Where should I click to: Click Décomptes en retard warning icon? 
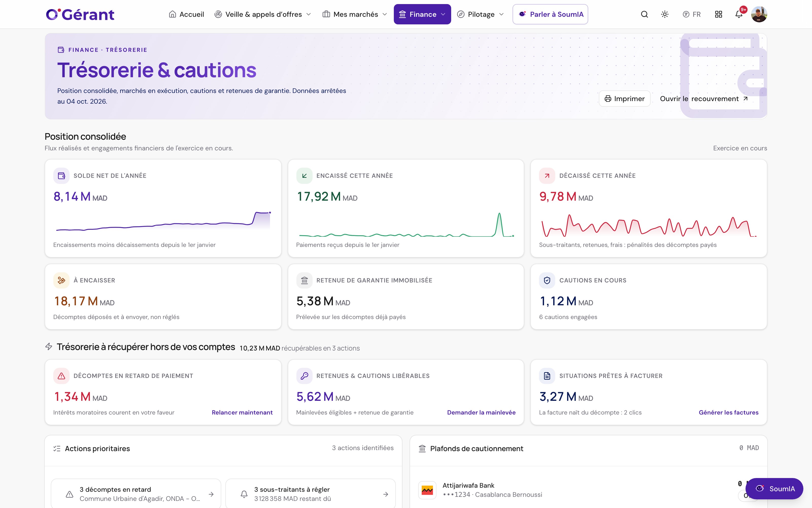61,376
